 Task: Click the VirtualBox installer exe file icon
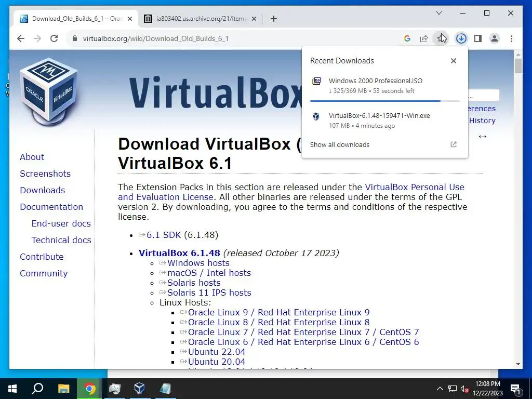click(316, 116)
